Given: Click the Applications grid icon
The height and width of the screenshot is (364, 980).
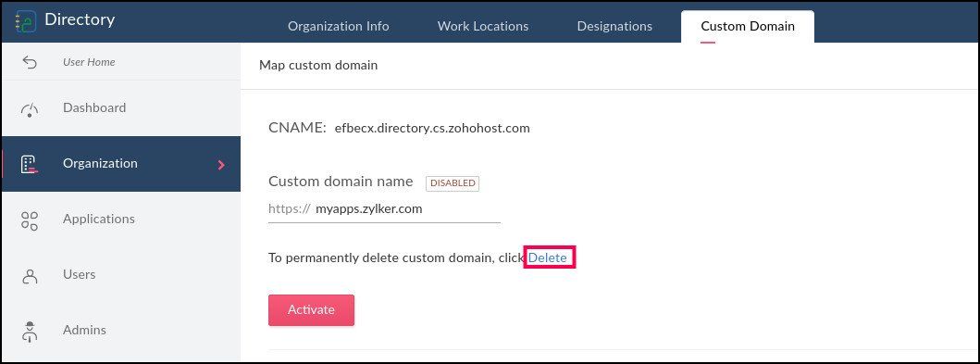Looking at the screenshot, I should pos(30,220).
